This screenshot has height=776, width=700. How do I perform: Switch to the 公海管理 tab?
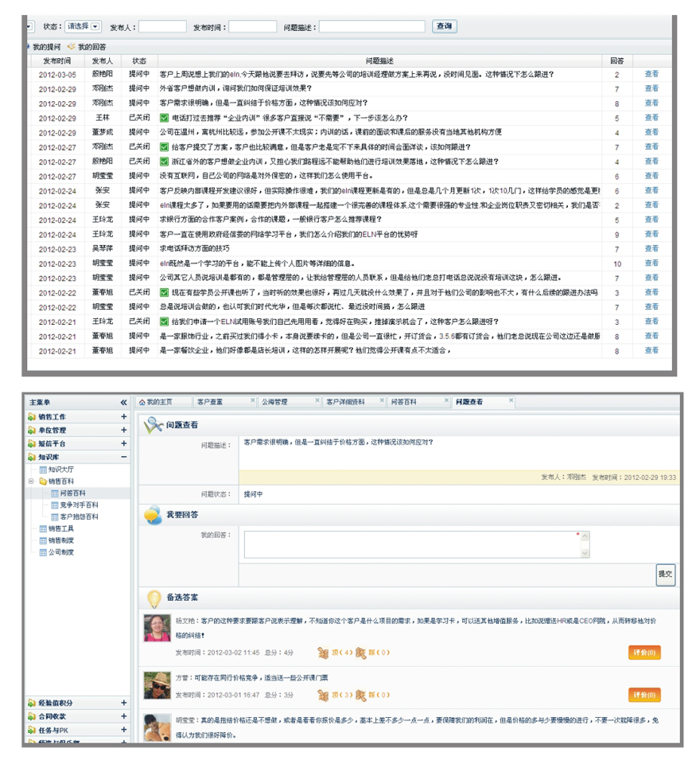click(x=275, y=402)
